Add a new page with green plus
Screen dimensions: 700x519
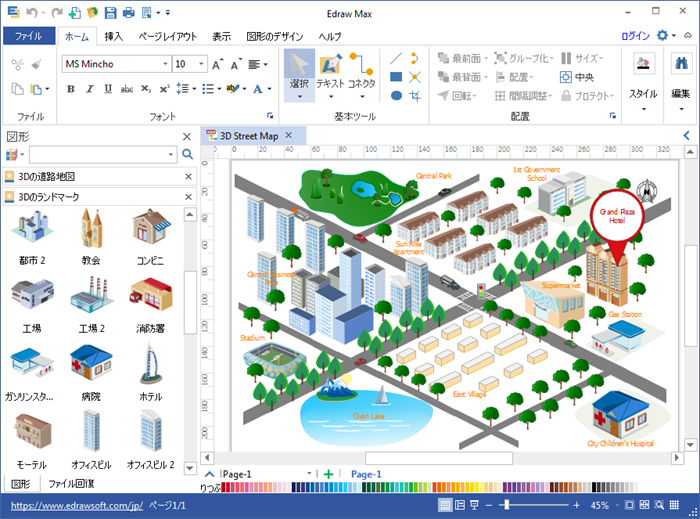(x=328, y=473)
